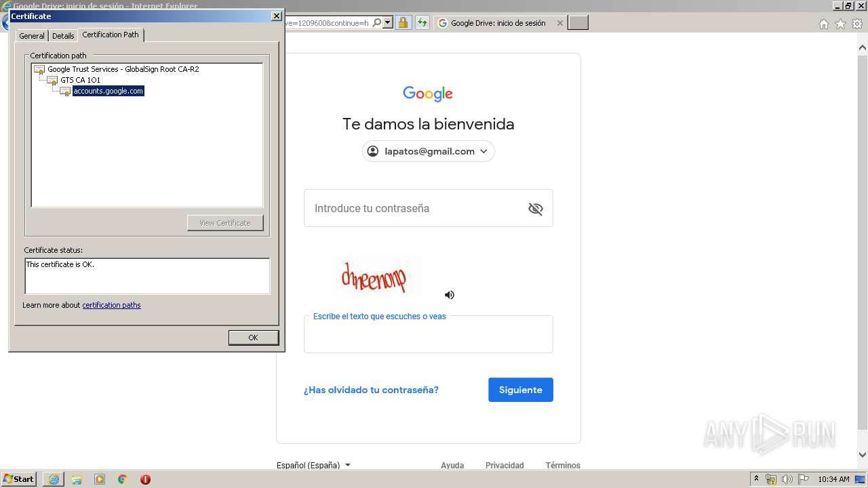
Task: Open Chrome from the taskbar
Action: coord(122,479)
